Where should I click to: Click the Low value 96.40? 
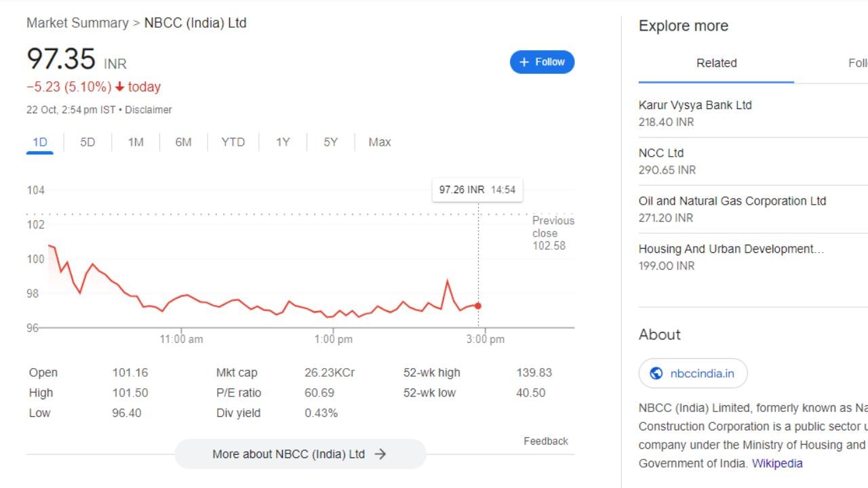(x=127, y=413)
